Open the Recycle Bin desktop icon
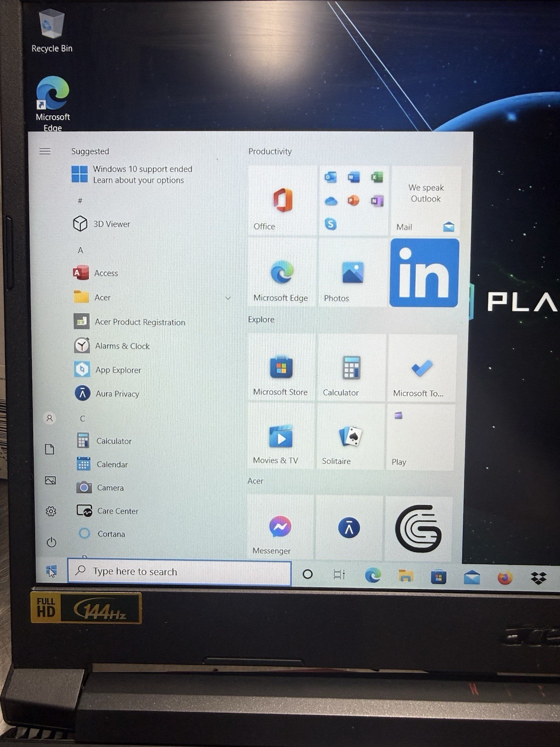Viewport: 560px width, 747px height. [x=51, y=31]
